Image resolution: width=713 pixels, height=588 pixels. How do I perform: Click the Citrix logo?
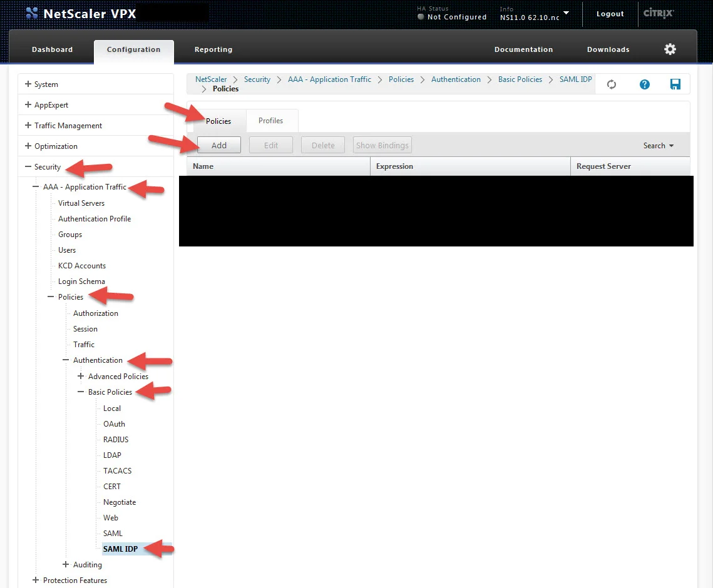tap(658, 13)
